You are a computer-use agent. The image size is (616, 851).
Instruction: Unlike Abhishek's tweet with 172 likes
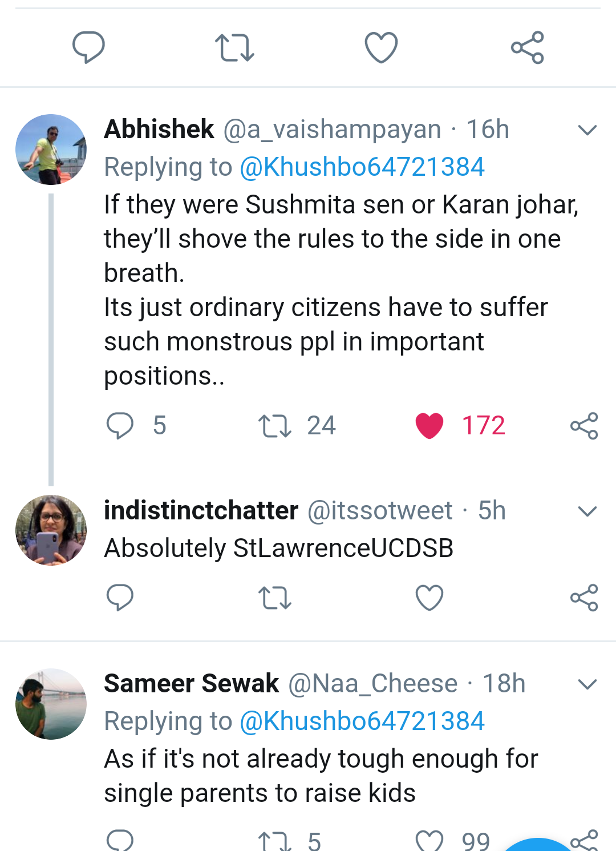point(429,426)
